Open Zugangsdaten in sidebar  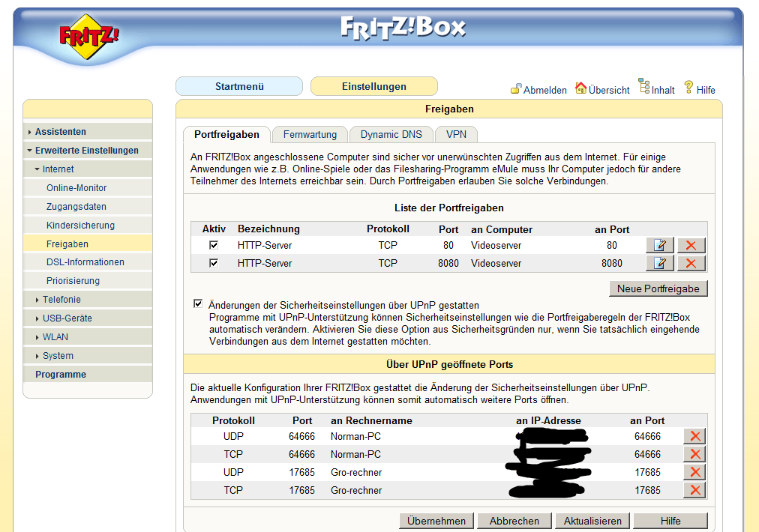(x=88, y=207)
